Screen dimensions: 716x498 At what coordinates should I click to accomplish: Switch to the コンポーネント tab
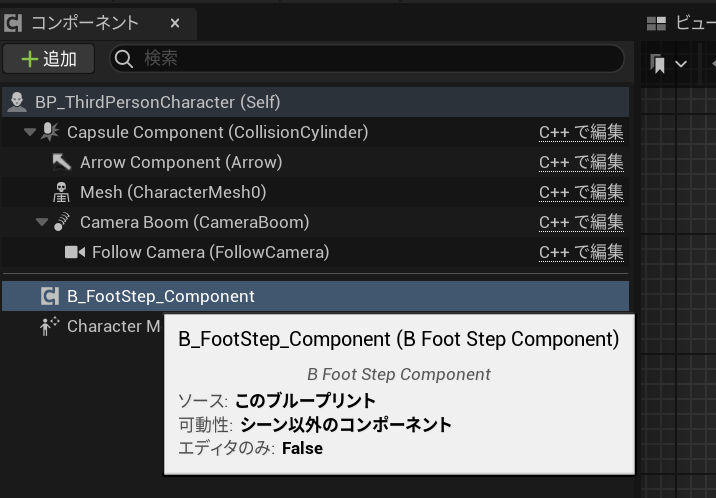(85, 22)
